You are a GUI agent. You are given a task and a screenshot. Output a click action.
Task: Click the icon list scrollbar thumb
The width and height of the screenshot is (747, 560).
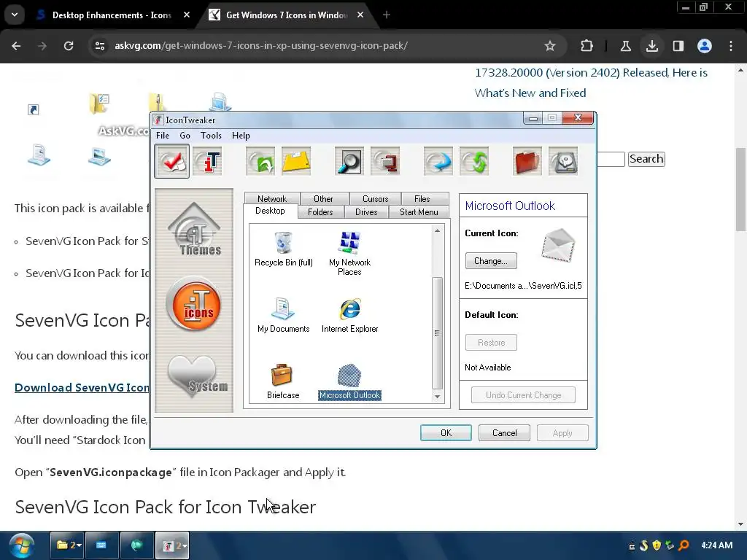(438, 332)
